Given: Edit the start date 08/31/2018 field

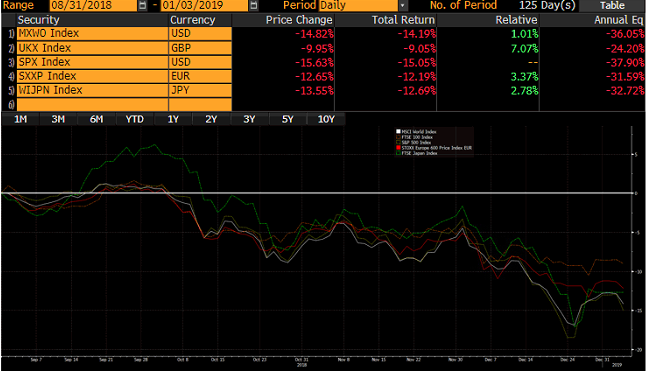Looking at the screenshot, I should (93, 5).
